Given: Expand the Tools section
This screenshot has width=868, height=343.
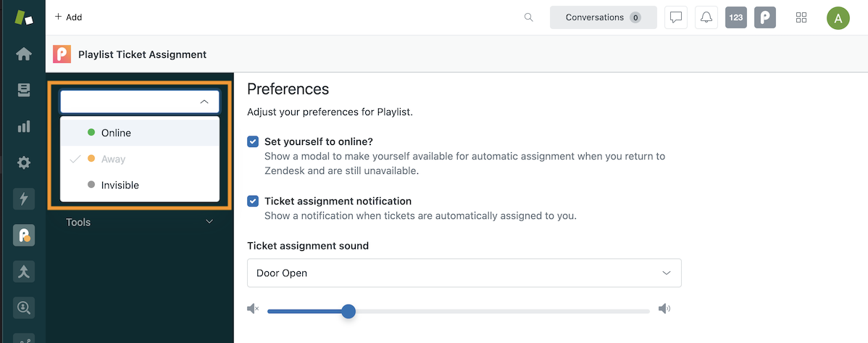Looking at the screenshot, I should pyautogui.click(x=139, y=222).
